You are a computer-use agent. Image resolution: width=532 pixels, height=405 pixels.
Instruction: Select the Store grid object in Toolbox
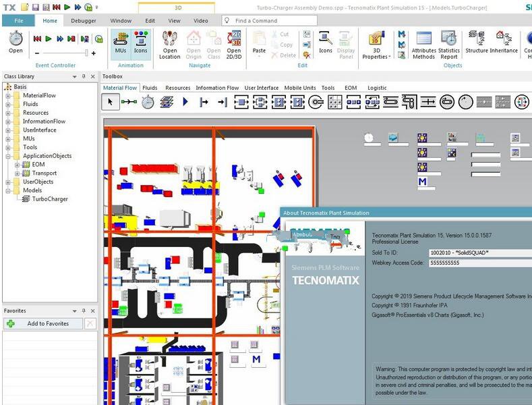(335, 102)
